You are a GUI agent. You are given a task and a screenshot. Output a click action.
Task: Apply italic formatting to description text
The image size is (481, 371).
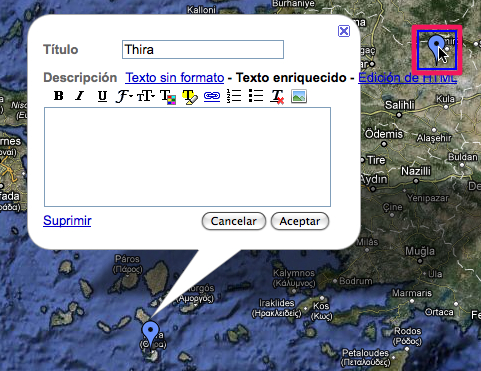coord(80,96)
